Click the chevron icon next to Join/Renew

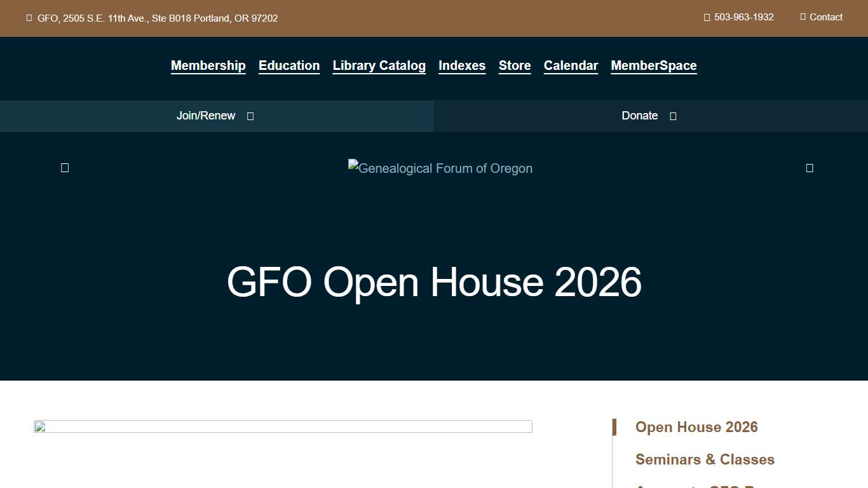[x=250, y=116]
